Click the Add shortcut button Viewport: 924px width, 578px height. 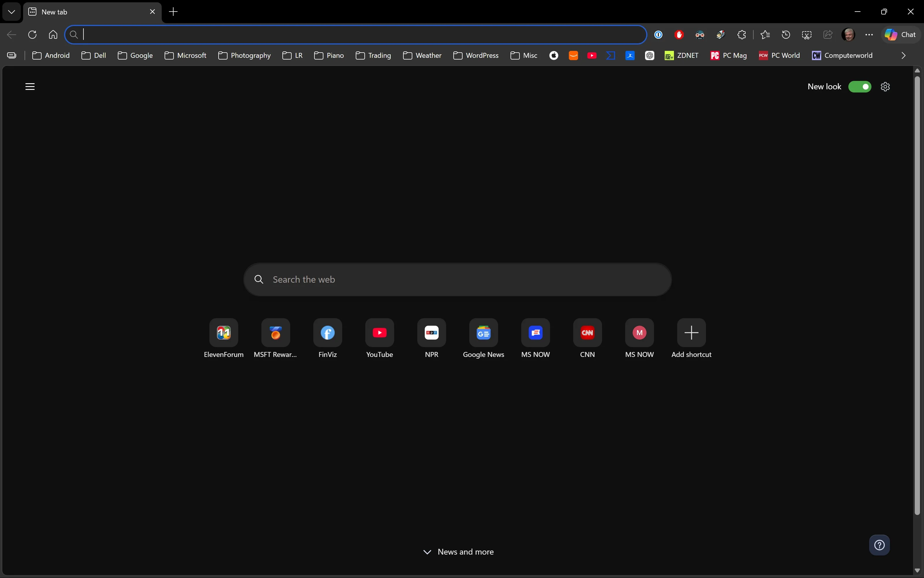click(692, 338)
